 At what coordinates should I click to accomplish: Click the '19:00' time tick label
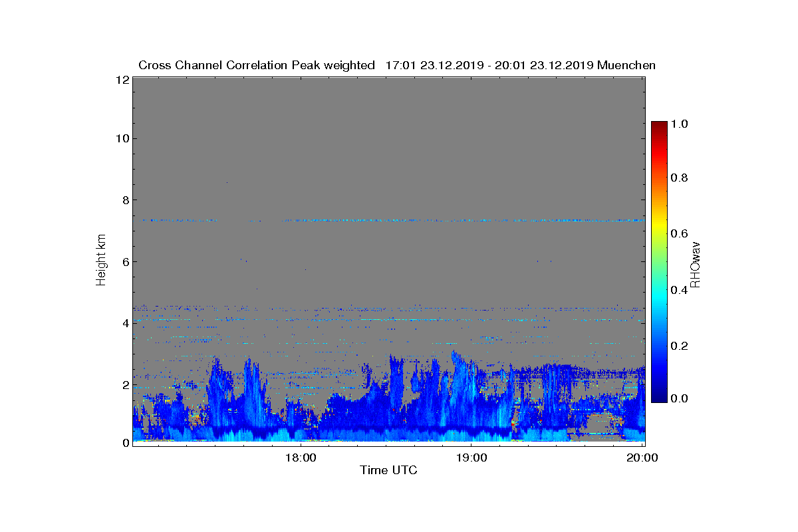(471, 458)
